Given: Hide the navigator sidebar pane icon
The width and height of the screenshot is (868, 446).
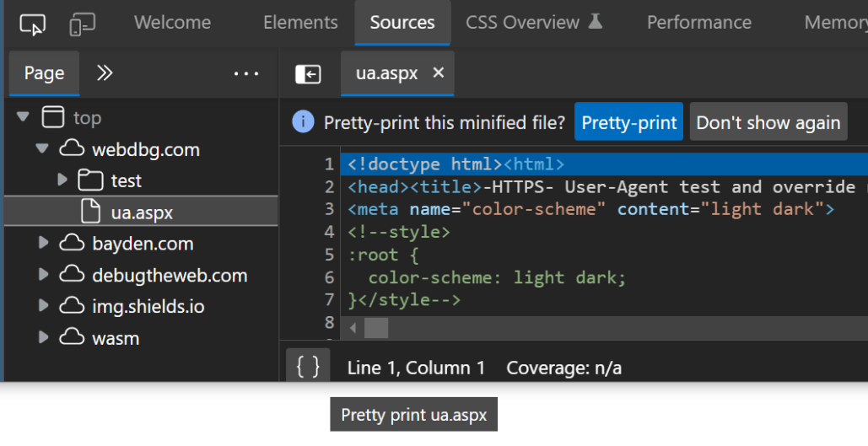Looking at the screenshot, I should coord(308,74).
